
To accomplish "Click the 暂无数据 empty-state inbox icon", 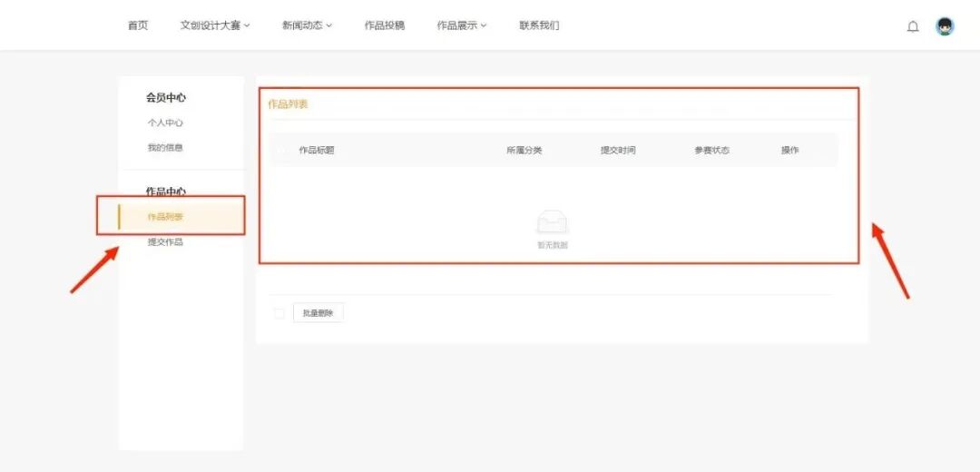I will pyautogui.click(x=553, y=222).
